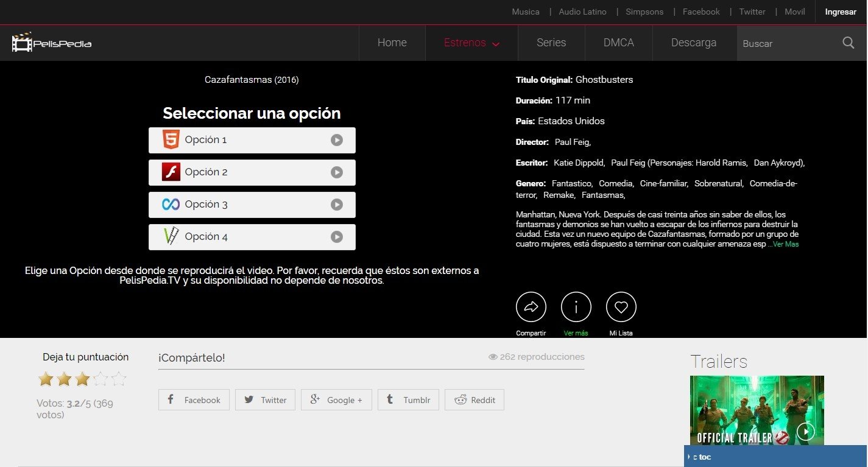Click the Buscar search field
868x467 pixels.
click(789, 43)
